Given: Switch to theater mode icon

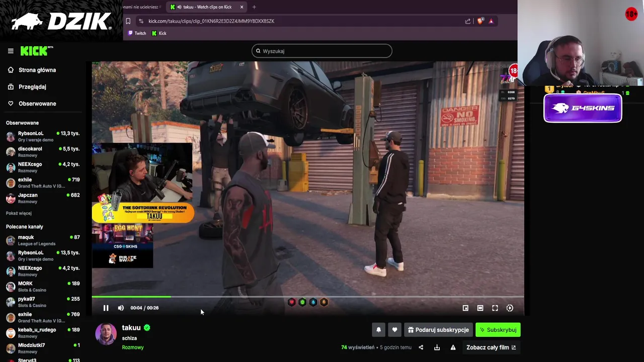Looking at the screenshot, I should (x=480, y=308).
